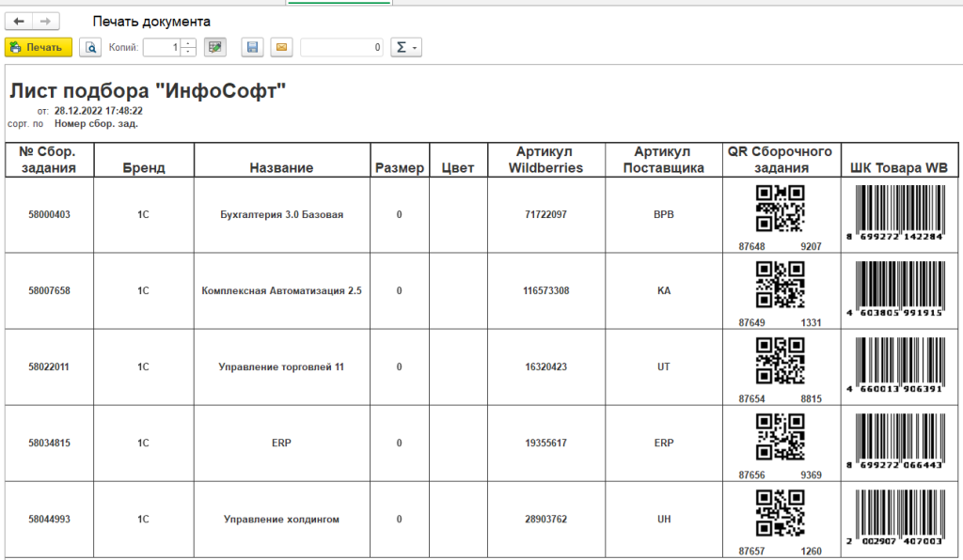Click the ERP cell in Название column

(x=281, y=443)
